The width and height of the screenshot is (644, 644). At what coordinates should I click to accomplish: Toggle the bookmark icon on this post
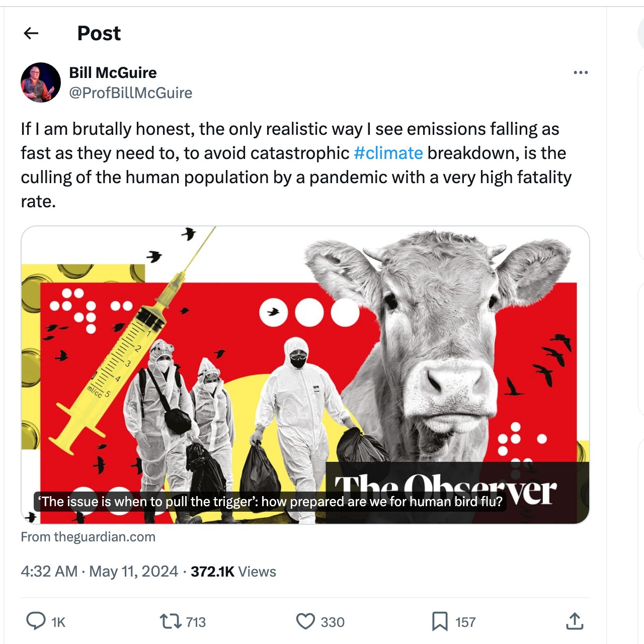coord(440,621)
